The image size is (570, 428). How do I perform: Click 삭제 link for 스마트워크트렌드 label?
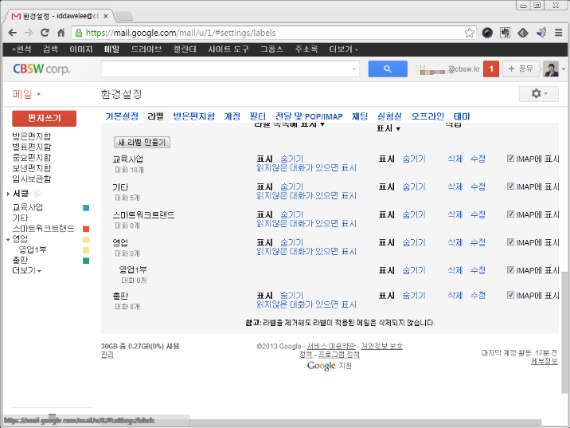pos(454,214)
